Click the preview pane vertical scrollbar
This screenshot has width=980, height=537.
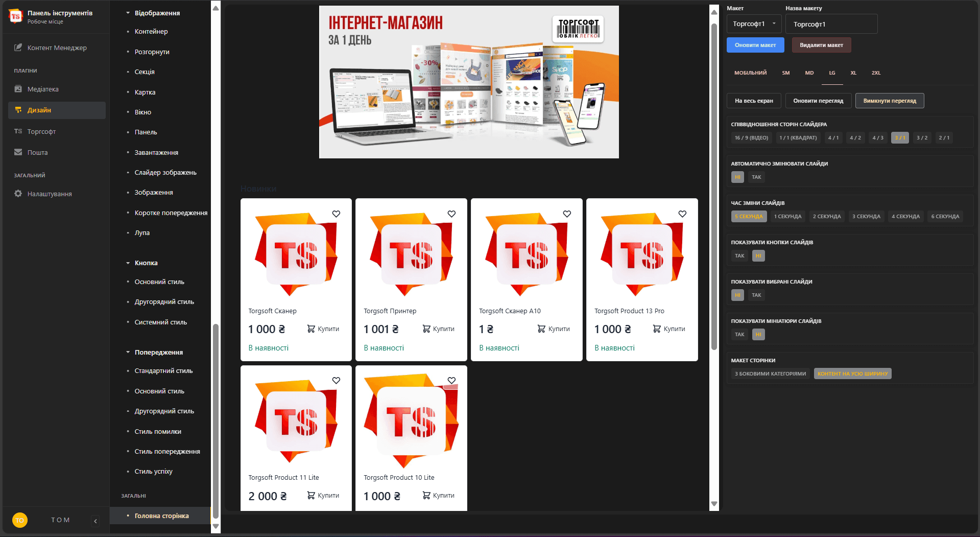pyautogui.click(x=714, y=186)
